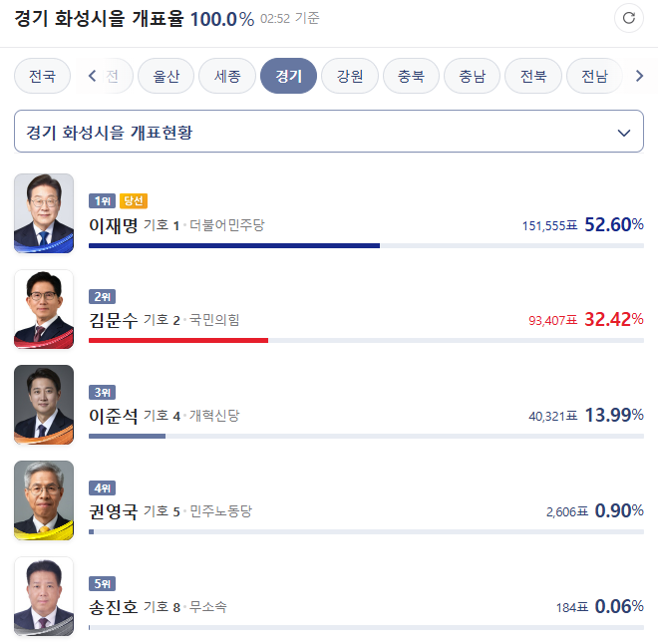Screen dimensions: 658x644
Task: Select the 강원 region tab
Action: (350, 76)
